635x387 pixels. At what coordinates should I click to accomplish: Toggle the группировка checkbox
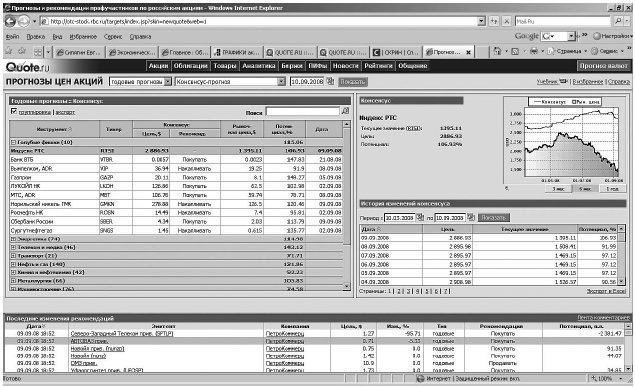14,111
